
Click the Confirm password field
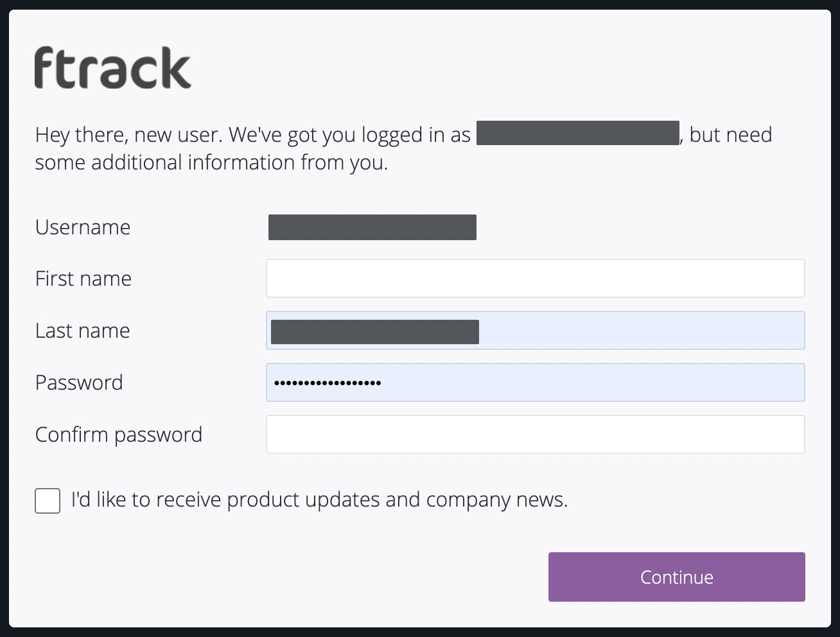[535, 435]
